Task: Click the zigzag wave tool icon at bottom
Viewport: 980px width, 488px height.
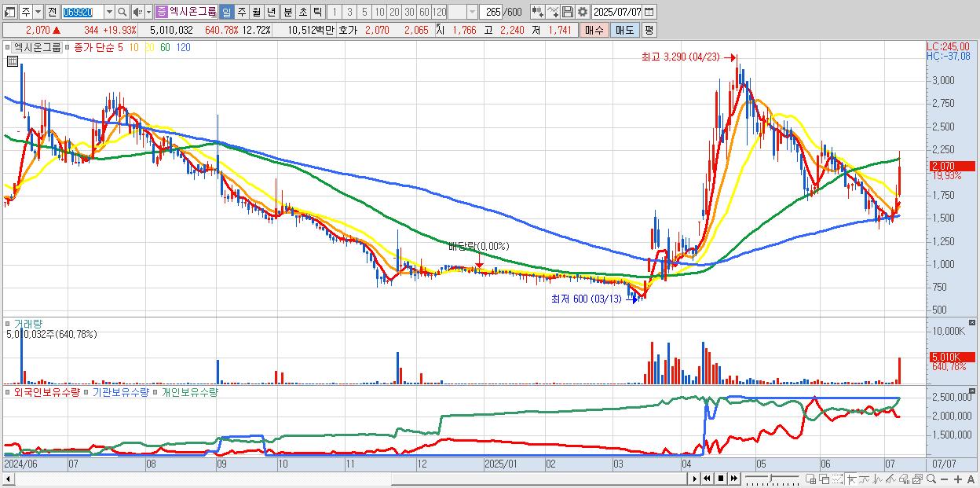Action: coord(878,479)
